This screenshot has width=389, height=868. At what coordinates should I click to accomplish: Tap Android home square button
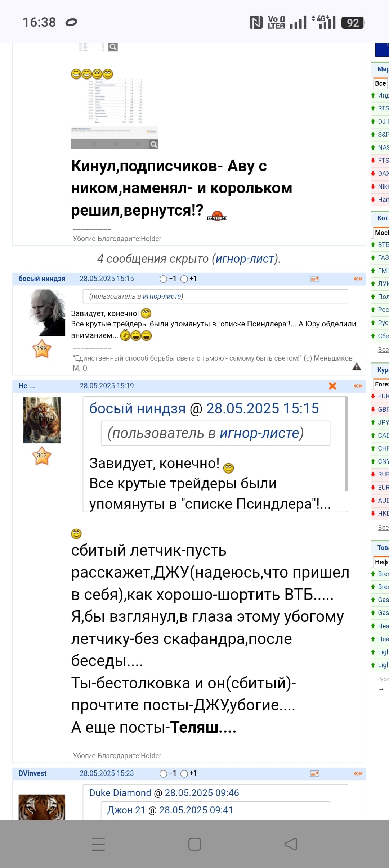(195, 844)
